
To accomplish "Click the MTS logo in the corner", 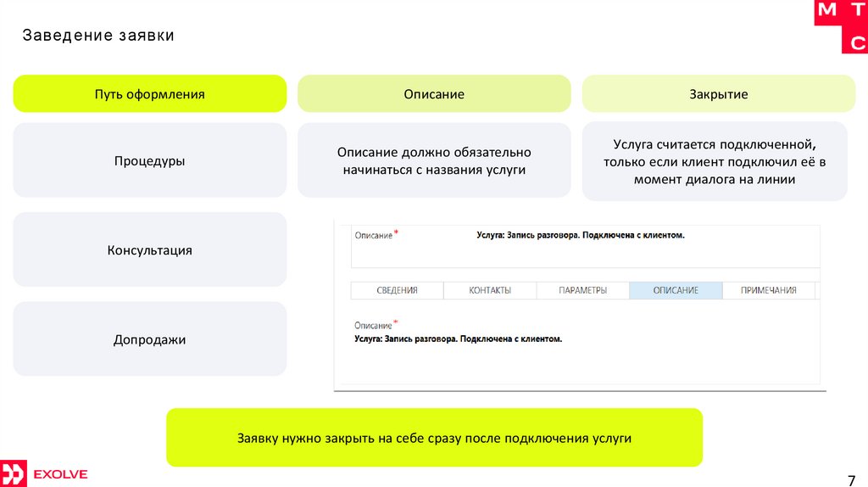I will click(841, 26).
